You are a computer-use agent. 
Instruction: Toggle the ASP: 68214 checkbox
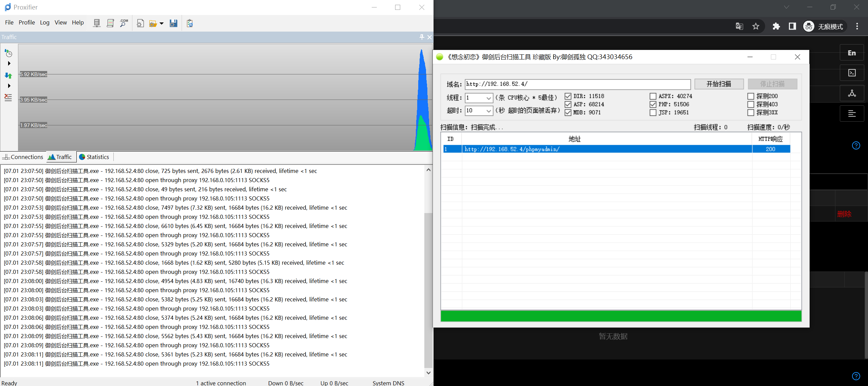coord(568,104)
